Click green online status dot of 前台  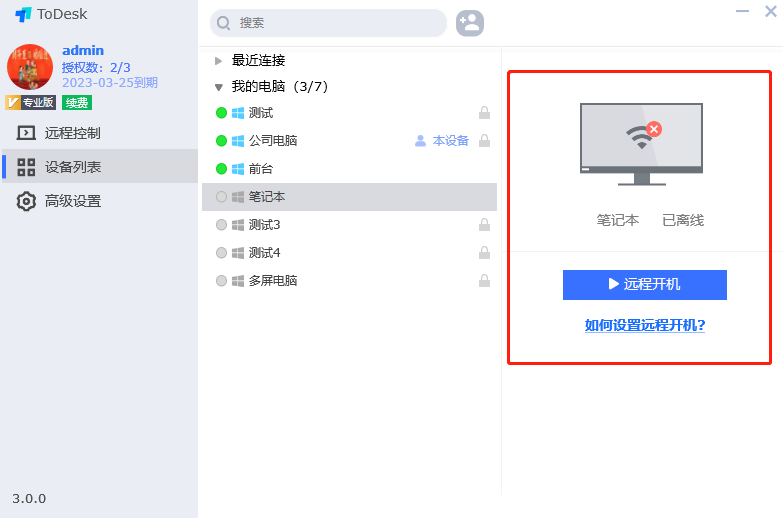pos(221,169)
